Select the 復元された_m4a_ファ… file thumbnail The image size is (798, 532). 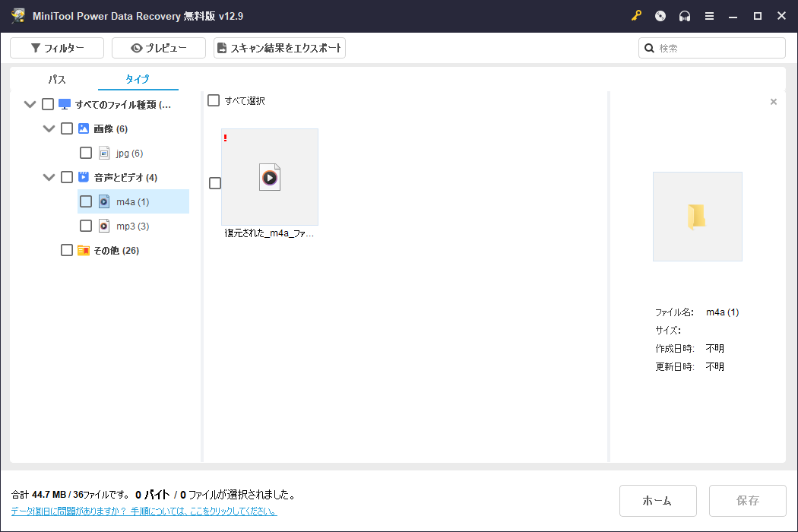point(270,177)
